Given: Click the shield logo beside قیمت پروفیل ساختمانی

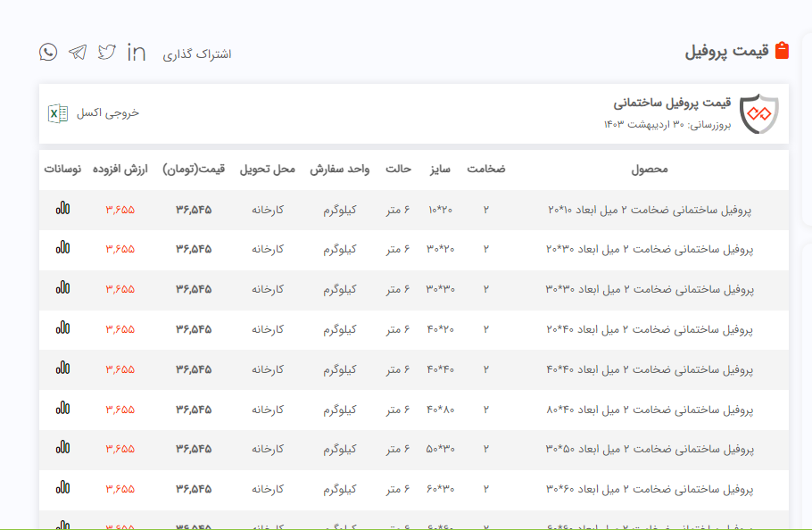Looking at the screenshot, I should click(x=759, y=113).
